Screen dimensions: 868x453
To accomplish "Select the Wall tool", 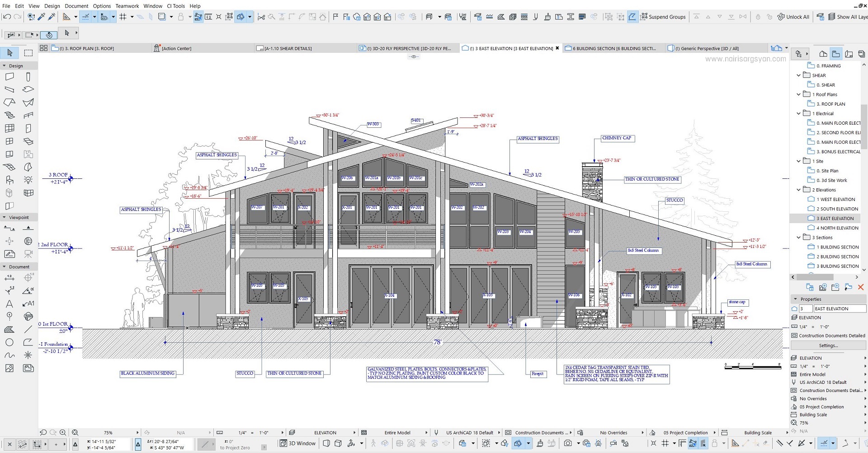I will pos(9,77).
